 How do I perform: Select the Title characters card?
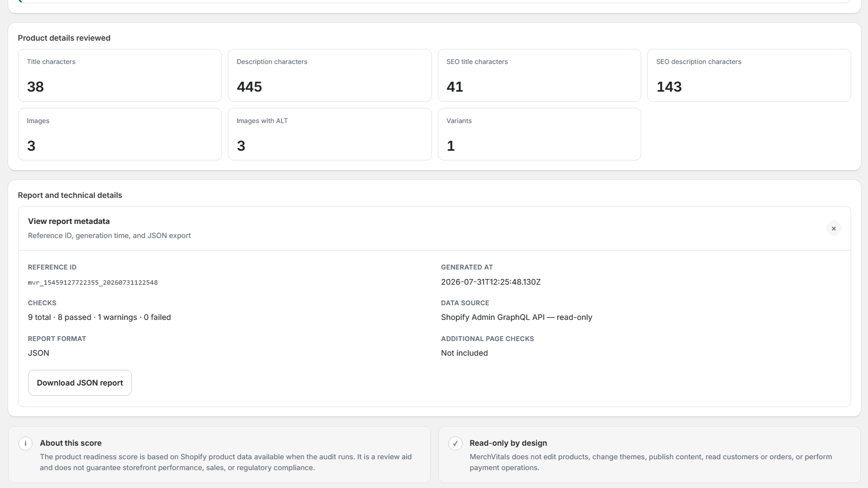coord(120,75)
